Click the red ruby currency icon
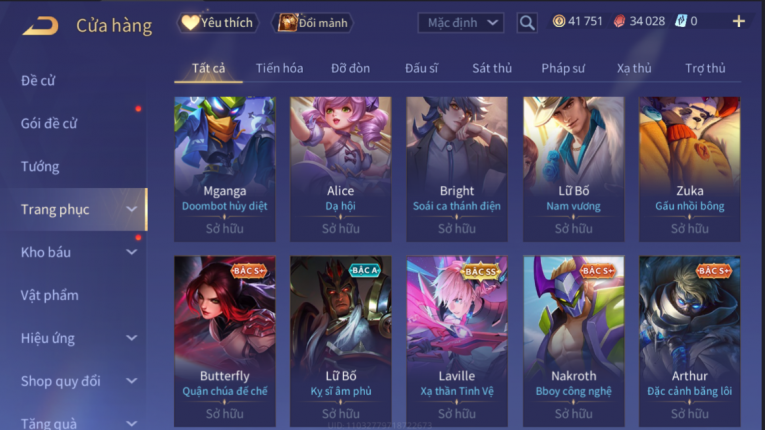The width and height of the screenshot is (765, 430). click(620, 21)
